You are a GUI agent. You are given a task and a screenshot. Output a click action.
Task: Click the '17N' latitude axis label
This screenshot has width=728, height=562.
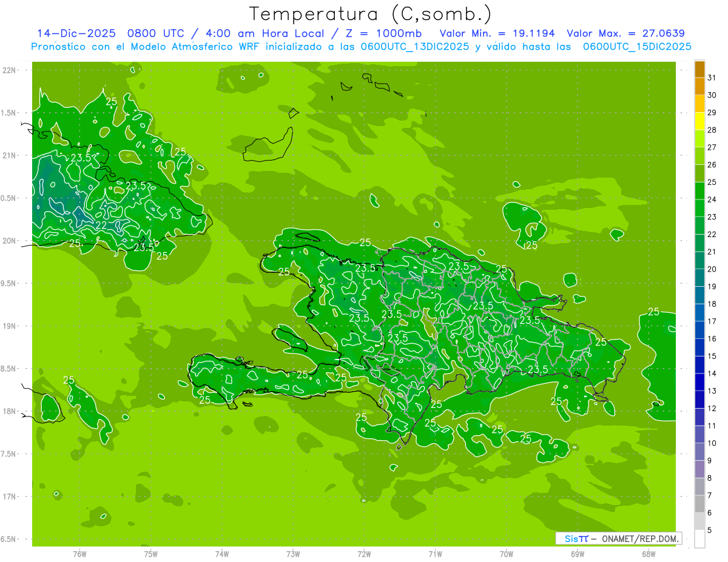pyautogui.click(x=9, y=497)
